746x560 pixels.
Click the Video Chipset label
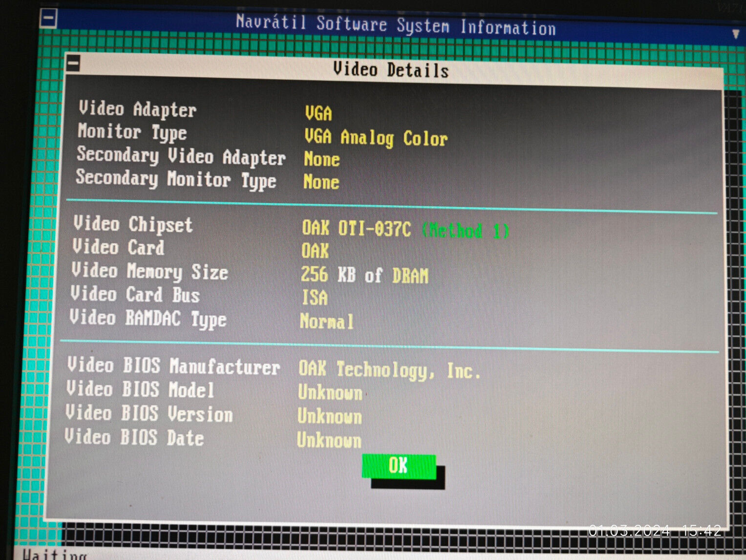(x=133, y=224)
